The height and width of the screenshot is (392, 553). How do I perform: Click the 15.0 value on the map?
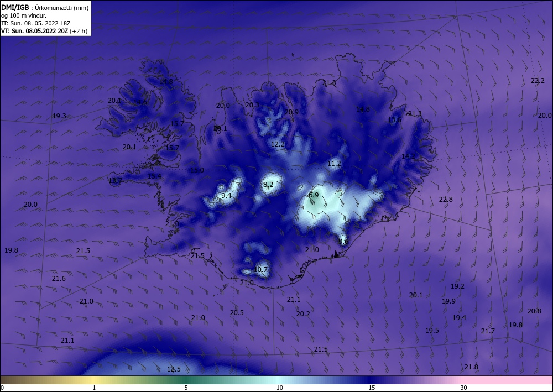pos(197,170)
